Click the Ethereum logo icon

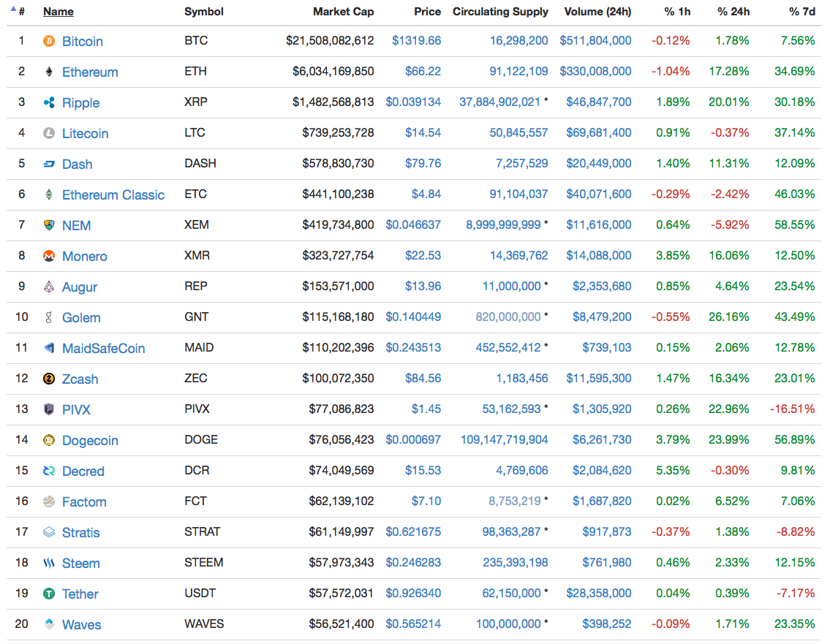point(49,72)
